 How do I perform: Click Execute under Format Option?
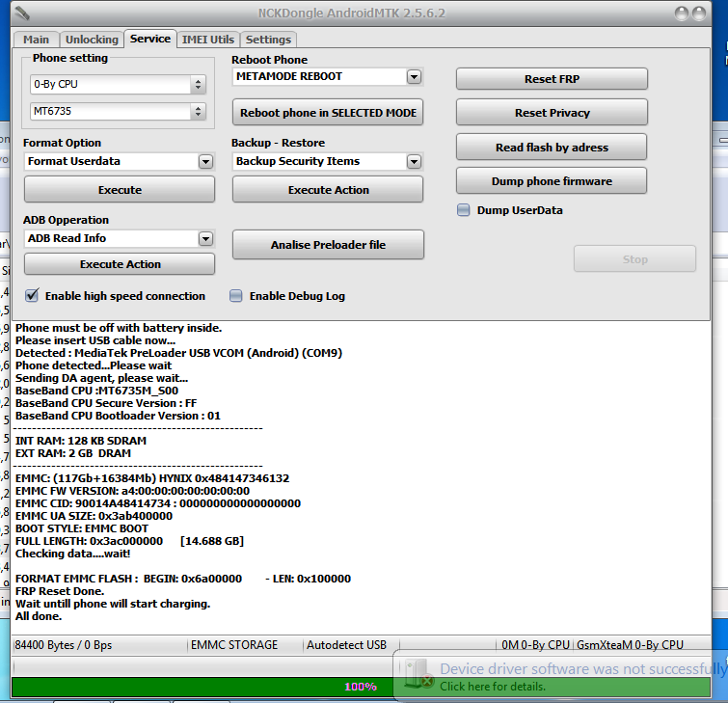120,189
